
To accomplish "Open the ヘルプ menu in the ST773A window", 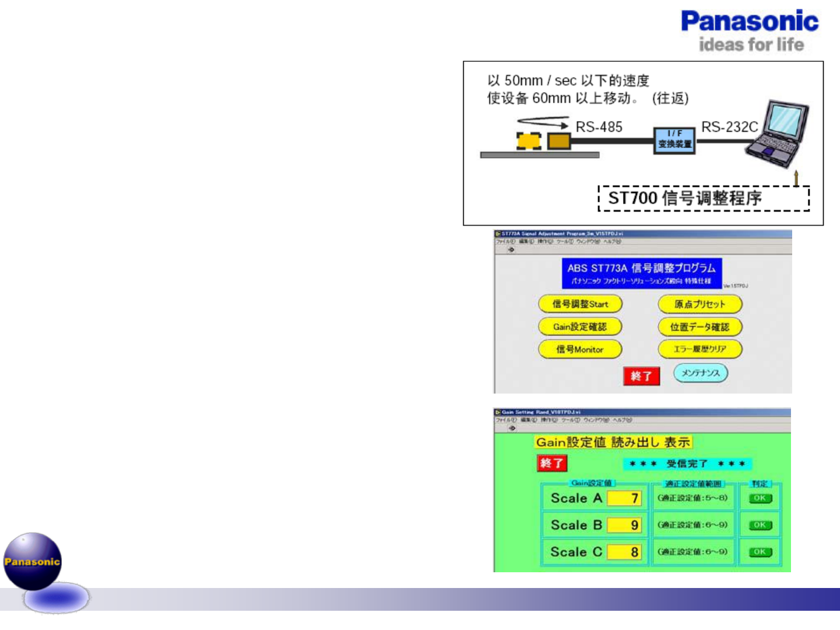I will coord(612,242).
